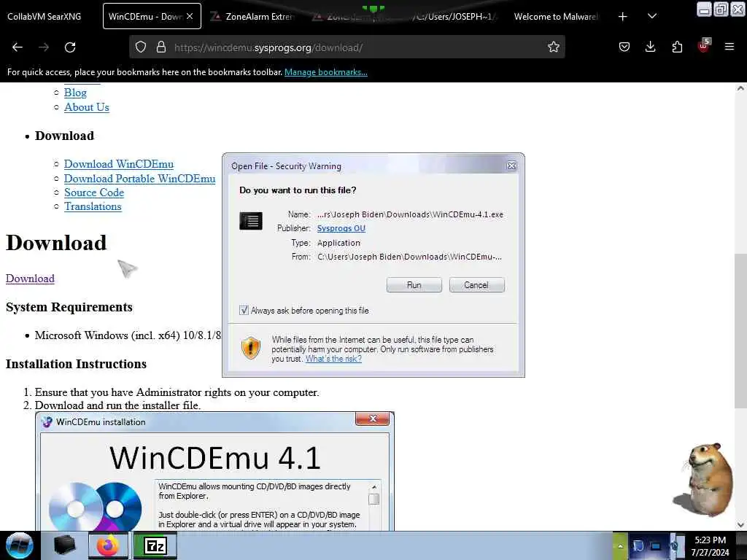The height and width of the screenshot is (560, 747).
Task: Click the Download link under heading
Action: [30, 279]
